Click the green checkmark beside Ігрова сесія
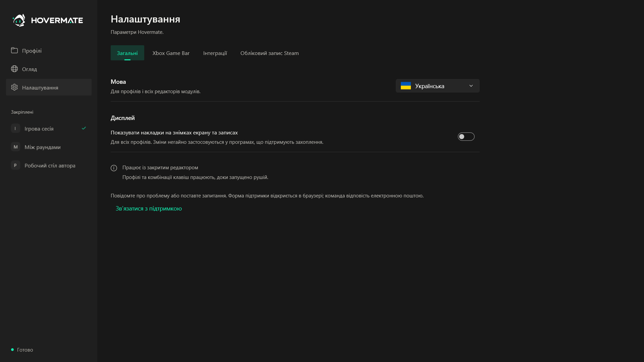 [x=84, y=128]
